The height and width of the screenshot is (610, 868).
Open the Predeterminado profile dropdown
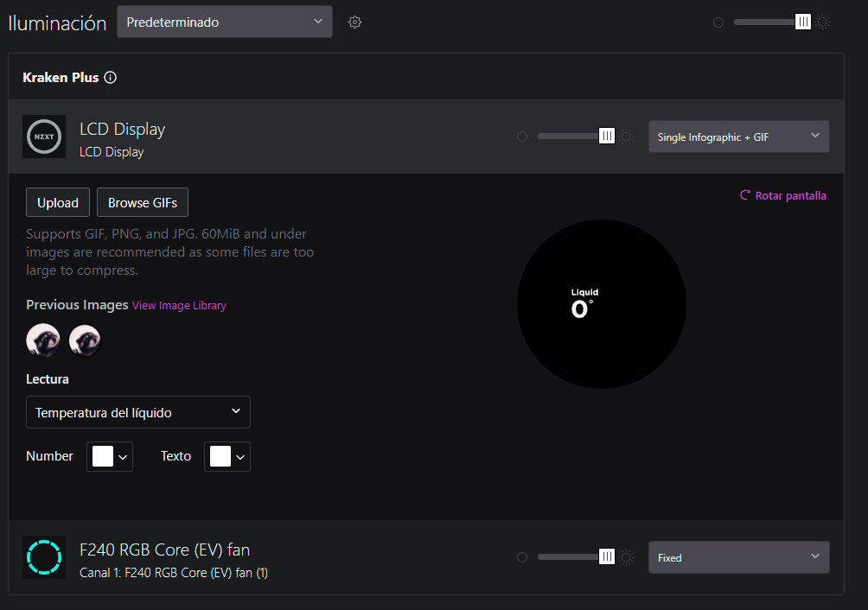pyautogui.click(x=225, y=22)
